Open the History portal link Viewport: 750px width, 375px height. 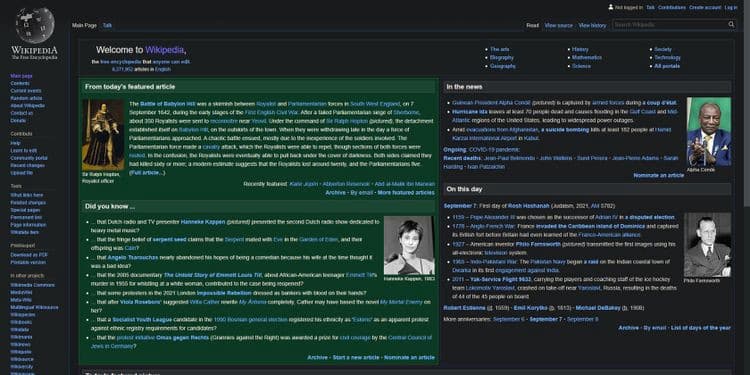(x=580, y=49)
